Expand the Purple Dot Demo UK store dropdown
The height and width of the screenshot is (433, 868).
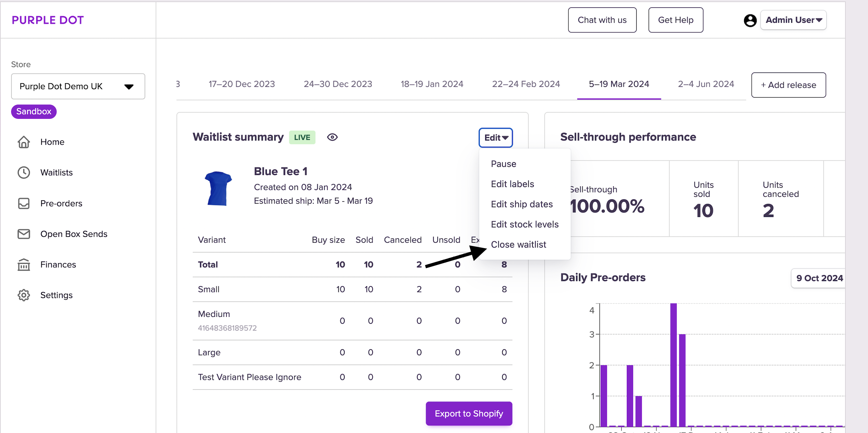coord(78,86)
